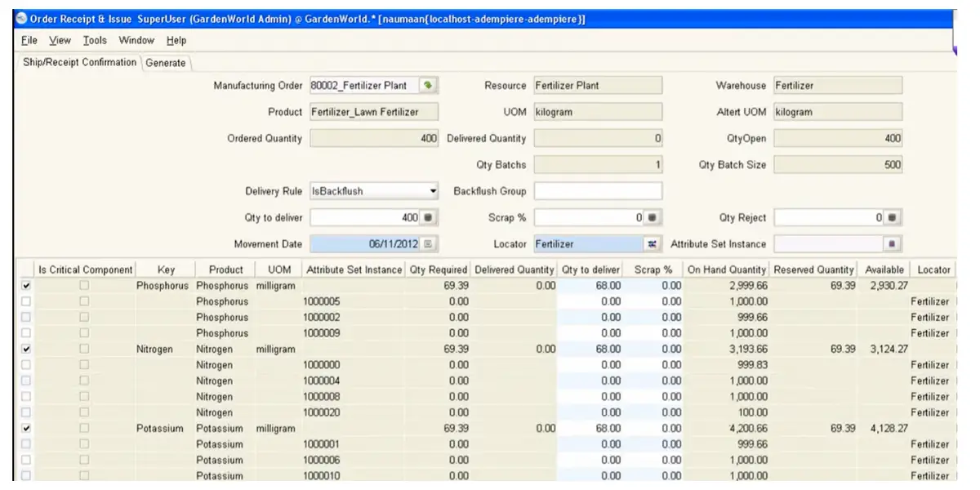Sort by the Is Critical Component column header
The width and height of the screenshot is (980, 490).
click(x=85, y=269)
